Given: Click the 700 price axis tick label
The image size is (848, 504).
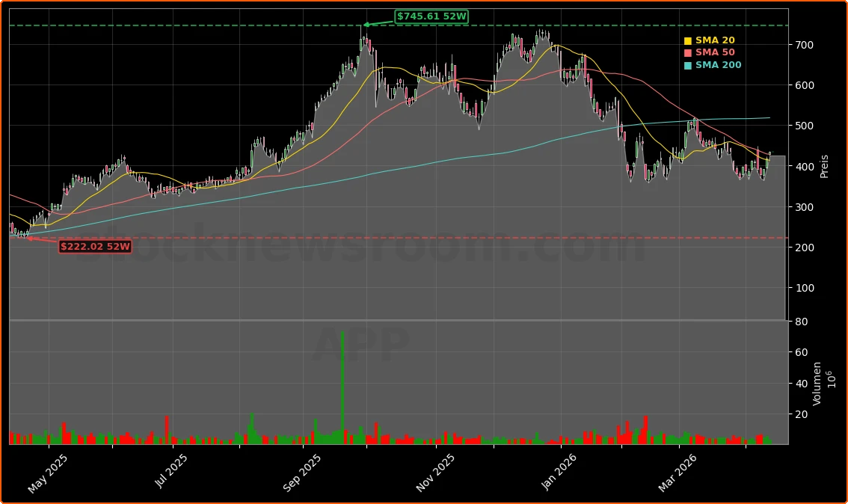Looking at the screenshot, I should pos(803,45).
